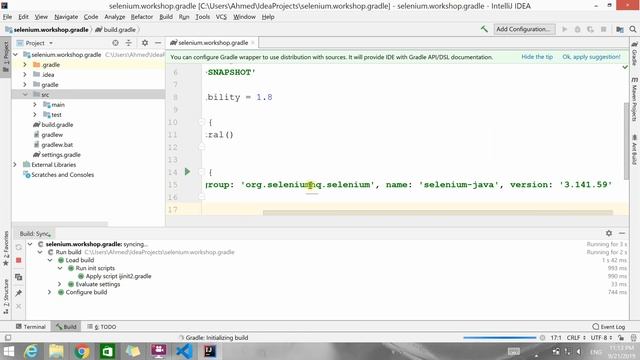Open IntelliJ IDEA taskbar icon
Screen dimensions: 640x360
(x=210, y=351)
